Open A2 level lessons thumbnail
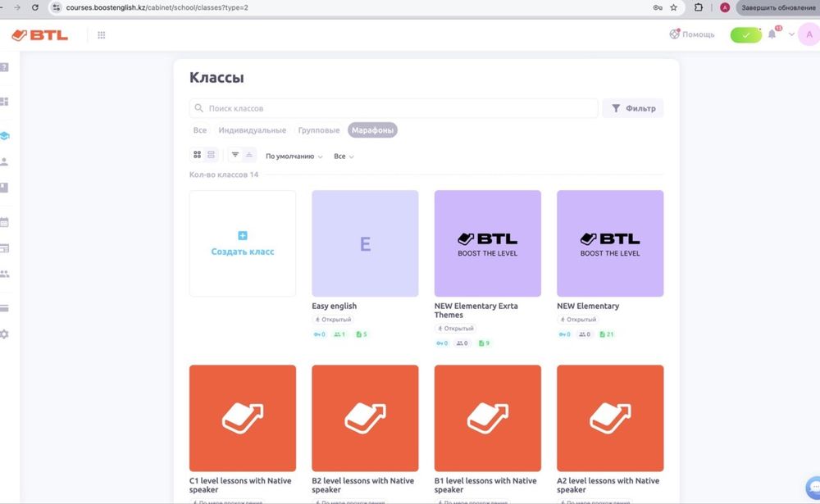Viewport: 820px width, 504px height. point(610,418)
